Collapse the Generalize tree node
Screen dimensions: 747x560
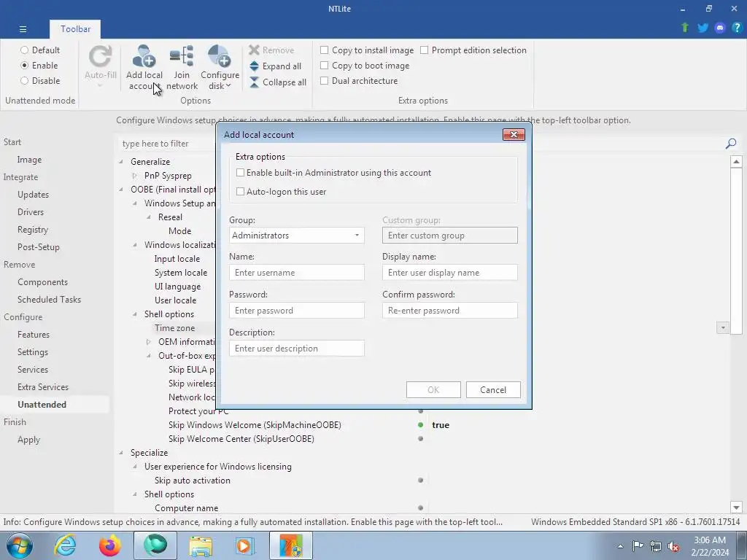pos(121,162)
